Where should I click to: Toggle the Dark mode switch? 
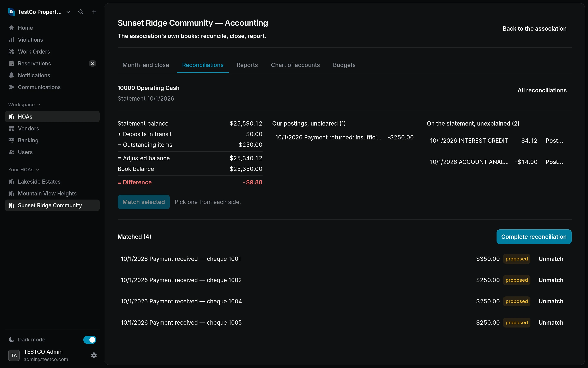90,340
